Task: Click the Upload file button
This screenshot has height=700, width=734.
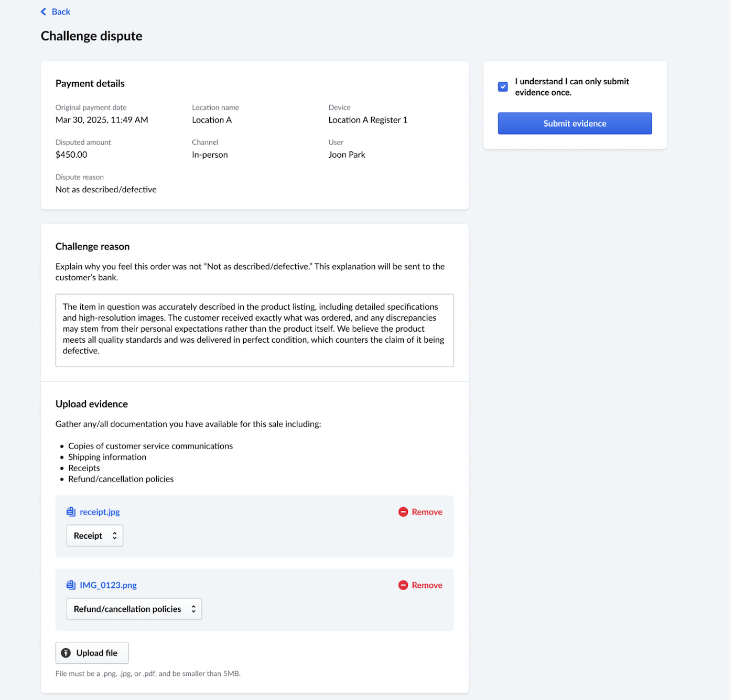Action: pyautogui.click(x=92, y=653)
